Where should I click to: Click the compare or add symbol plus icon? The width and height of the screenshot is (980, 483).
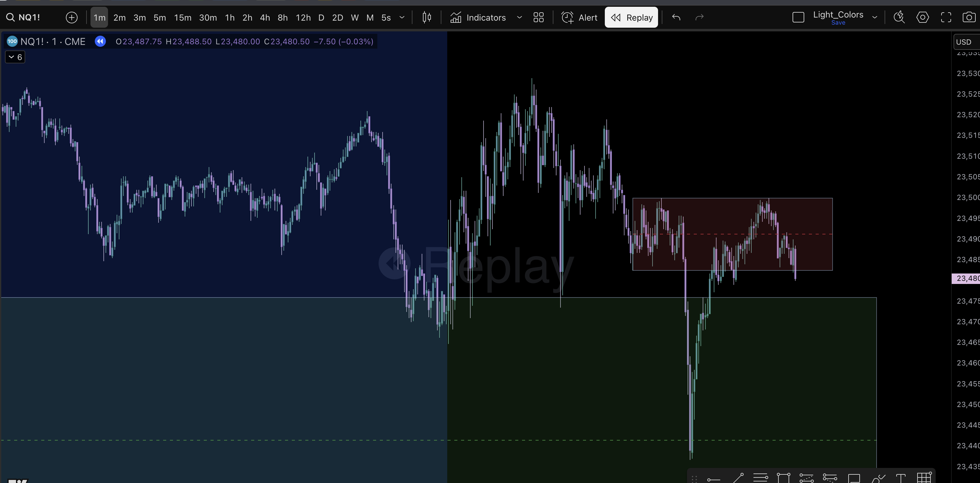tap(71, 18)
